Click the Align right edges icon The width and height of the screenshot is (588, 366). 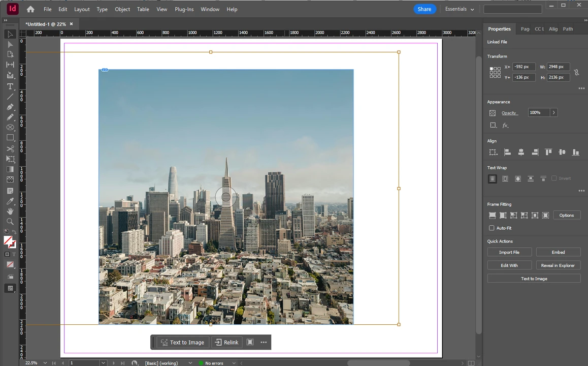pos(535,152)
